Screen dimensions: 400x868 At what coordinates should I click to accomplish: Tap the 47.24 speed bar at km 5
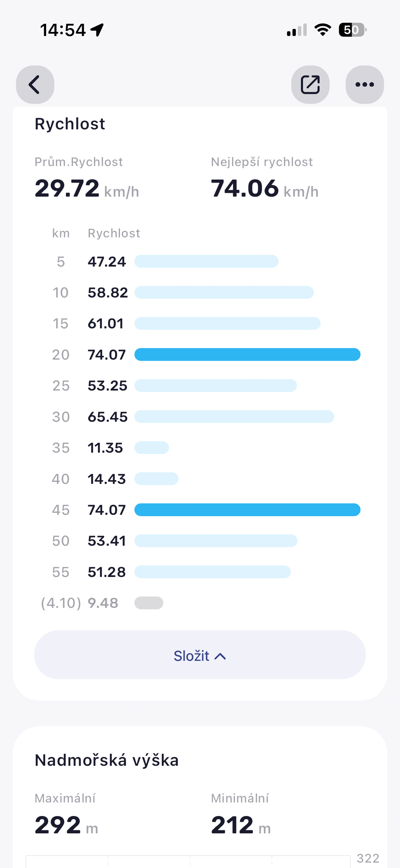pyautogui.click(x=206, y=261)
